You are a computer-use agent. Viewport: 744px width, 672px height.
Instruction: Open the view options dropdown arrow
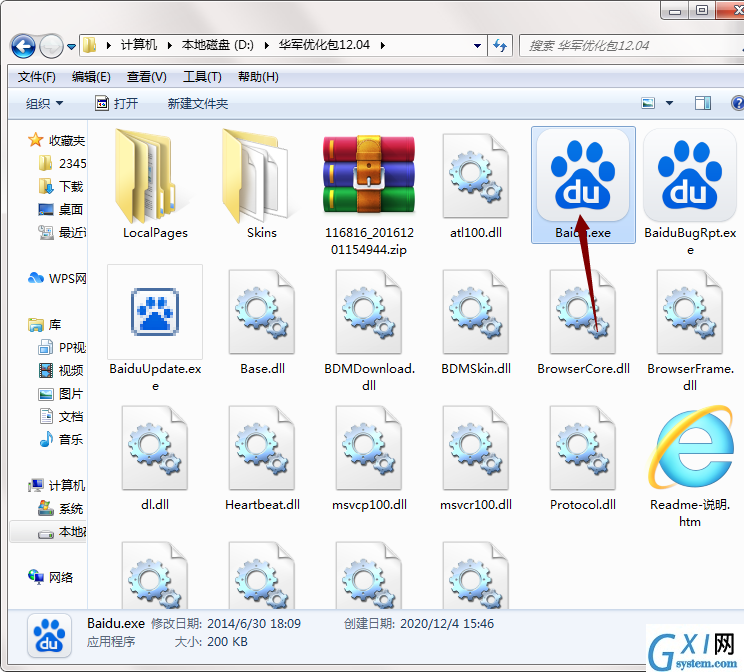pos(670,103)
